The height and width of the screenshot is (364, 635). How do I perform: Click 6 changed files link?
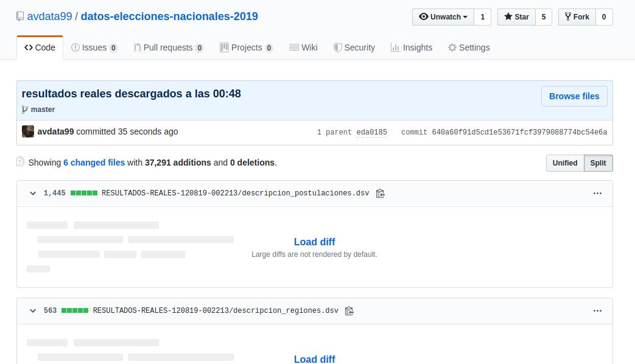[x=94, y=163]
